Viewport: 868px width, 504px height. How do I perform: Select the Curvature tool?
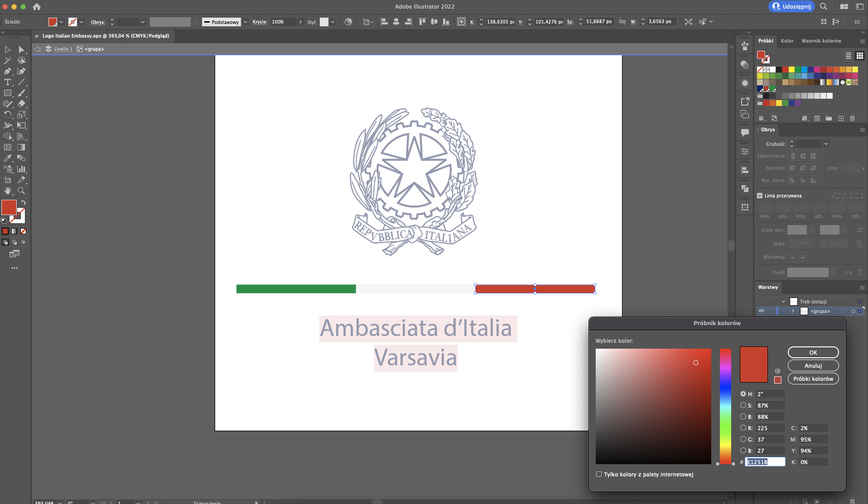pos(21,71)
